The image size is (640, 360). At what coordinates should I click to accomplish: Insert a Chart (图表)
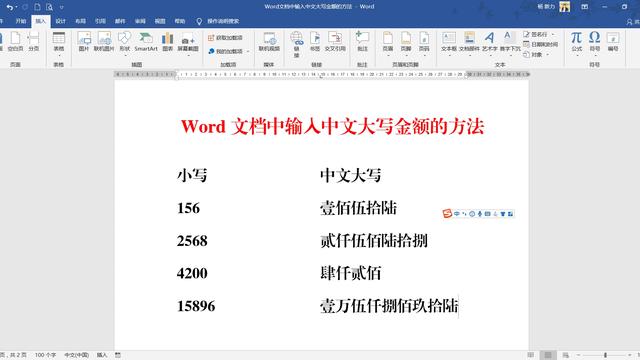[168, 42]
